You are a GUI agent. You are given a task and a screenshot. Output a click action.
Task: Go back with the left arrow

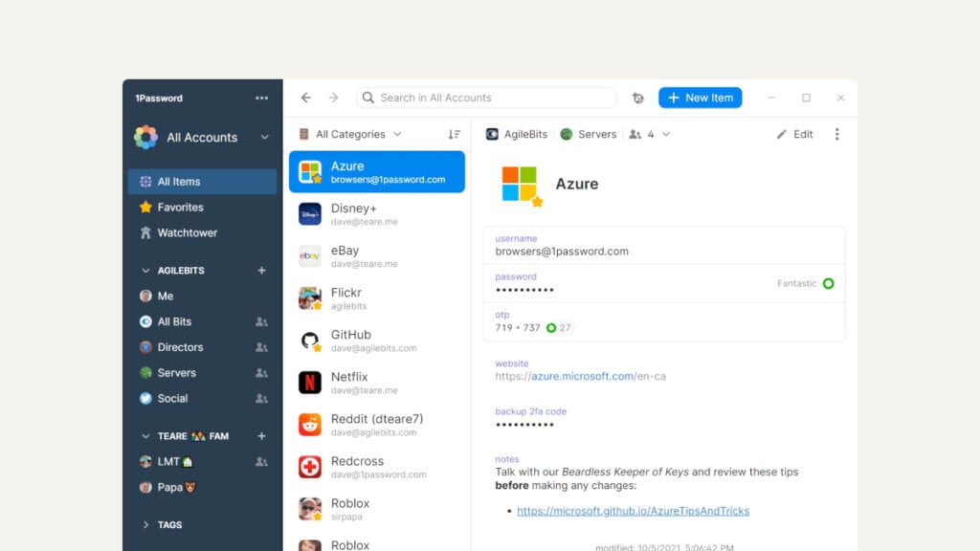coord(305,98)
